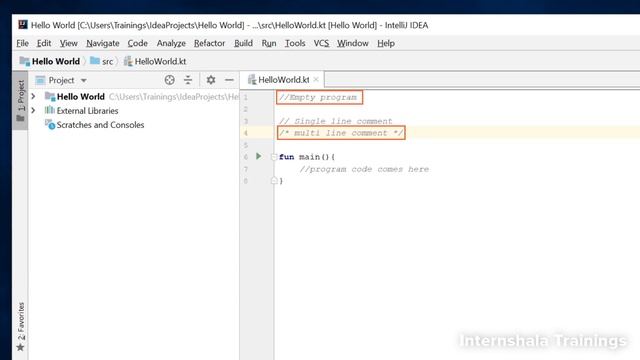Open the Project view dropdown

tap(84, 80)
